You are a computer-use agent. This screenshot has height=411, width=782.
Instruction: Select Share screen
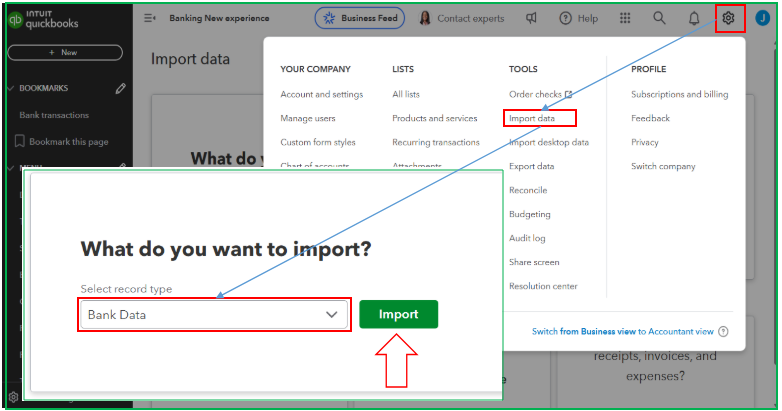534,262
